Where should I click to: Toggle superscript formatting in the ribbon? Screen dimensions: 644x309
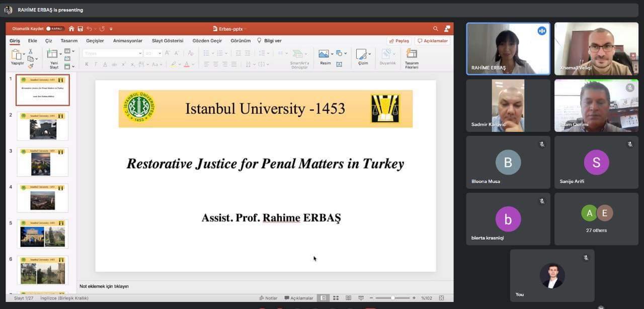[x=123, y=64]
